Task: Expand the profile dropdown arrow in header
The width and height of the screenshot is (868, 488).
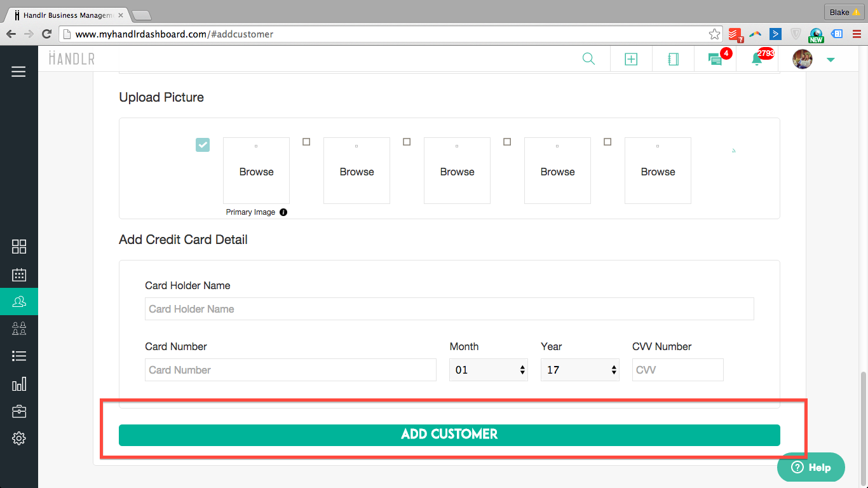Action: pos(830,60)
